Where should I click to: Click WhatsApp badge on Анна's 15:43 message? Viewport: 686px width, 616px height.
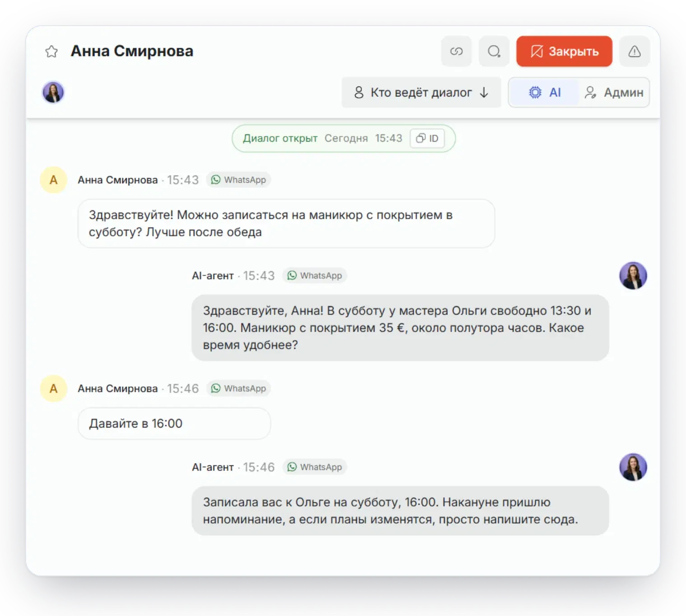point(238,180)
